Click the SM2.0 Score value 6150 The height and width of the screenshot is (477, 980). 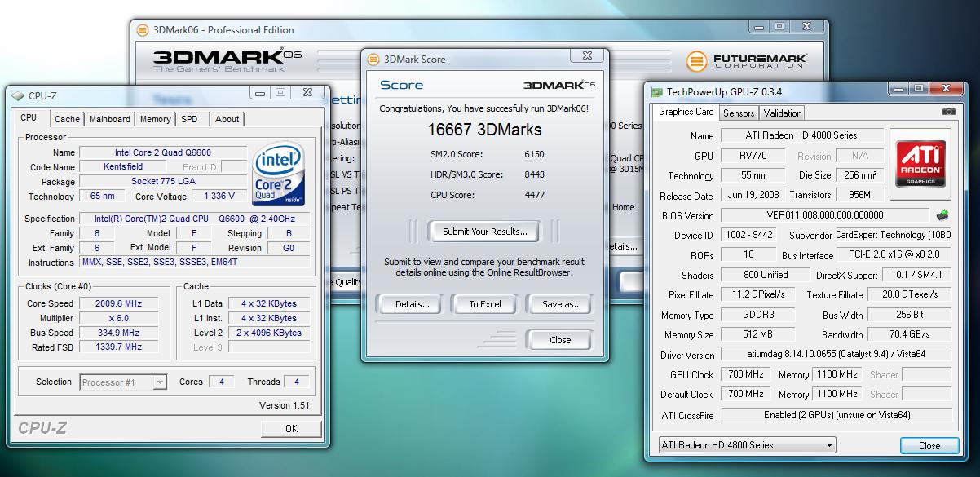click(x=534, y=154)
